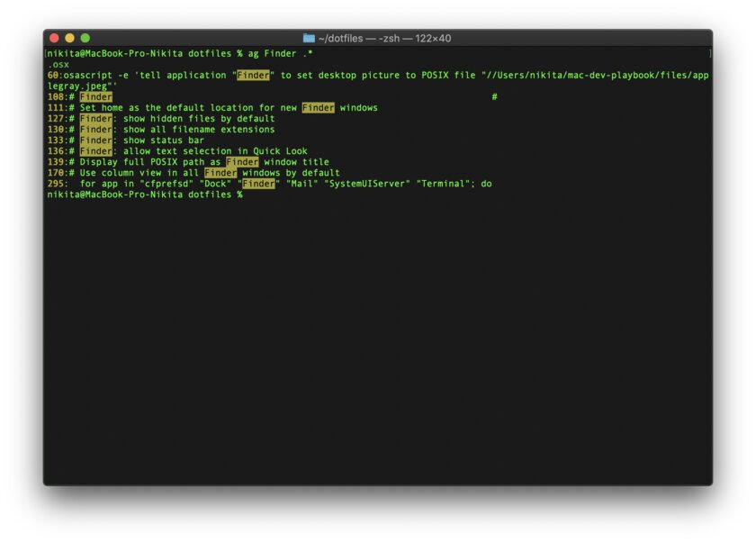Click line 127 'show hidden files by default'
The image size is (756, 543).
coord(199,119)
